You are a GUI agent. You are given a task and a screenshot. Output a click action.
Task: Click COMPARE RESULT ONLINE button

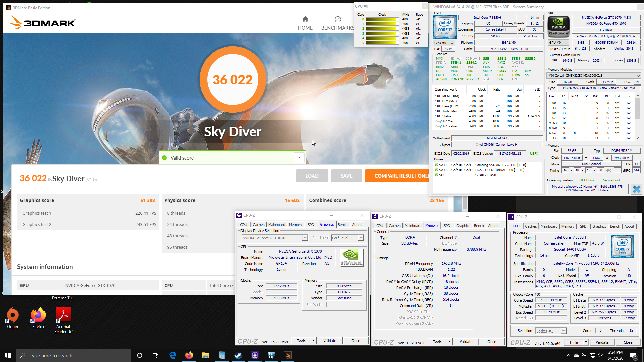coord(397,176)
